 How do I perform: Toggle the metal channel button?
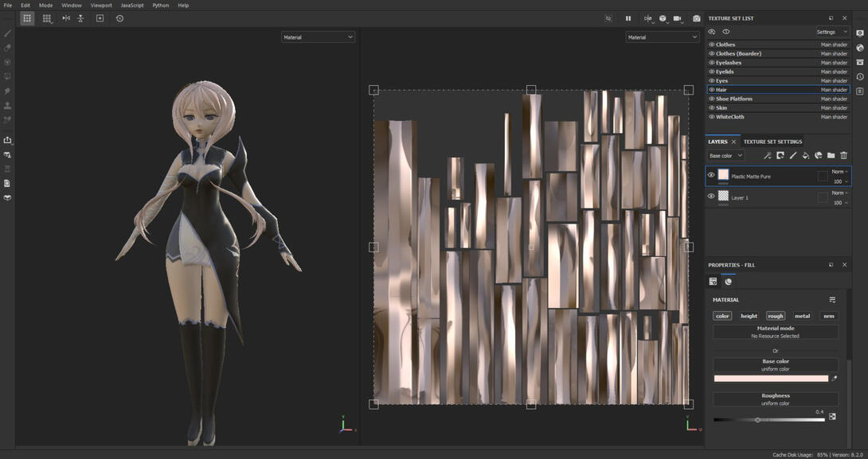(x=802, y=316)
